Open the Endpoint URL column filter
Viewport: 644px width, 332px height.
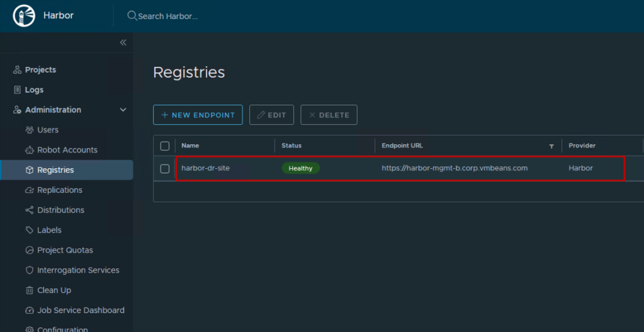[551, 146]
